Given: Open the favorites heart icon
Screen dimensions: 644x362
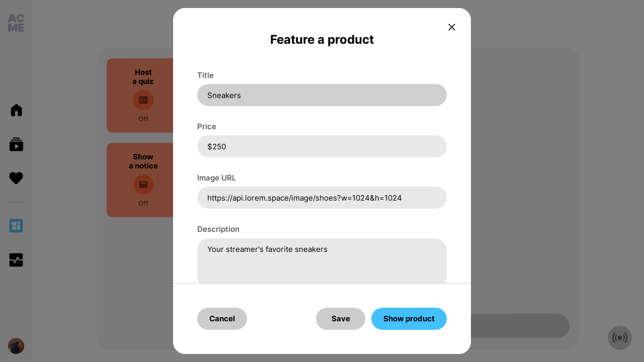Looking at the screenshot, I should coord(16,178).
